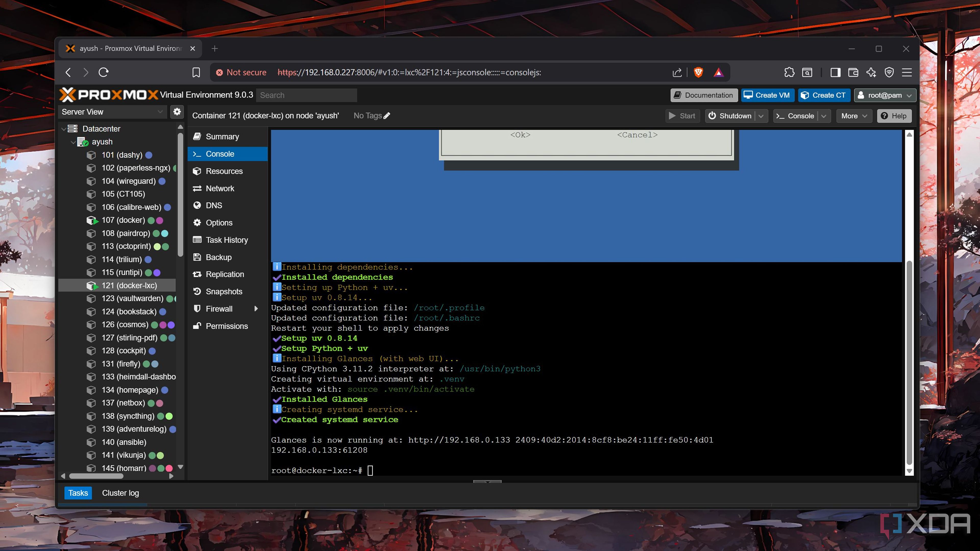Click the Proxmox search field
980x551 pixels.
(306, 95)
